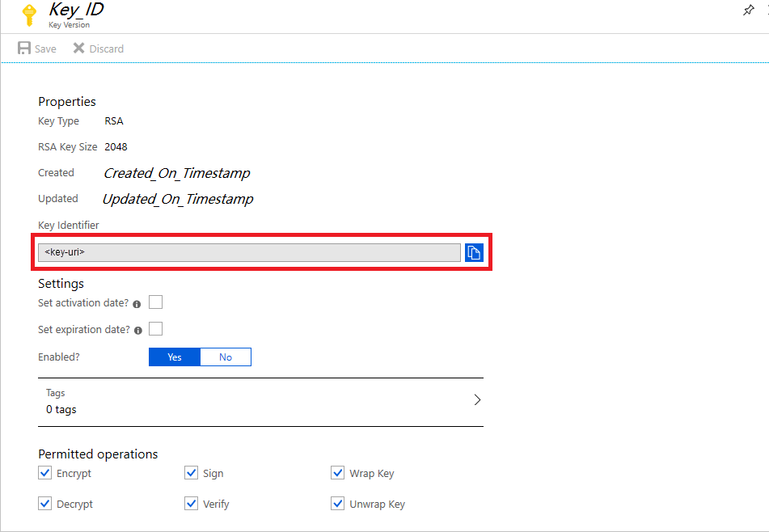Click the yellow key icon in the header

[29, 15]
